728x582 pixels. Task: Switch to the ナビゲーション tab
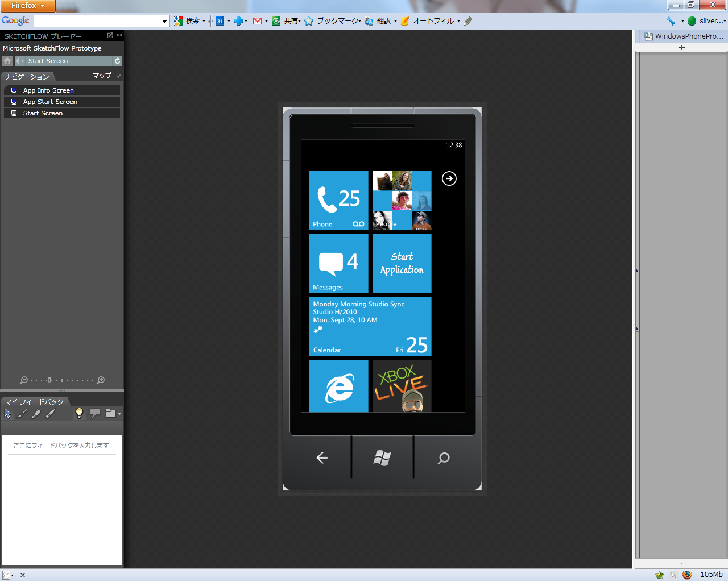tap(27, 76)
